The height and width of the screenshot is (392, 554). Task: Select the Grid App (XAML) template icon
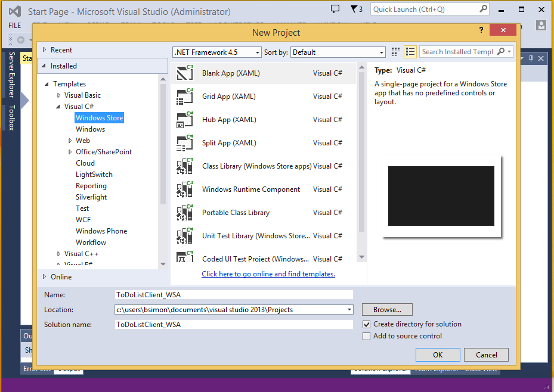[x=185, y=97]
